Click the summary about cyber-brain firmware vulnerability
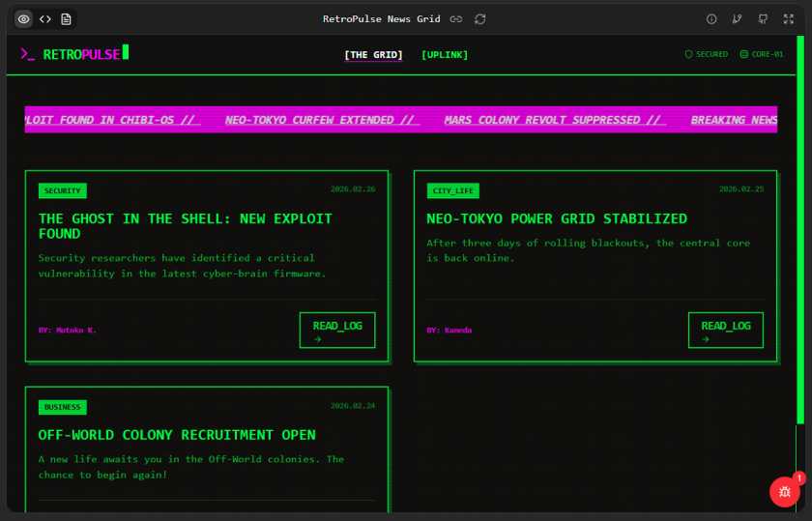Viewport: 812px width, 521px height. [x=183, y=266]
